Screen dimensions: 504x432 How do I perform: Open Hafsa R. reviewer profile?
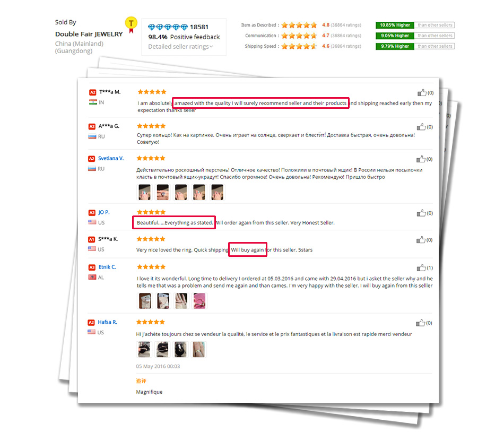pos(107,322)
